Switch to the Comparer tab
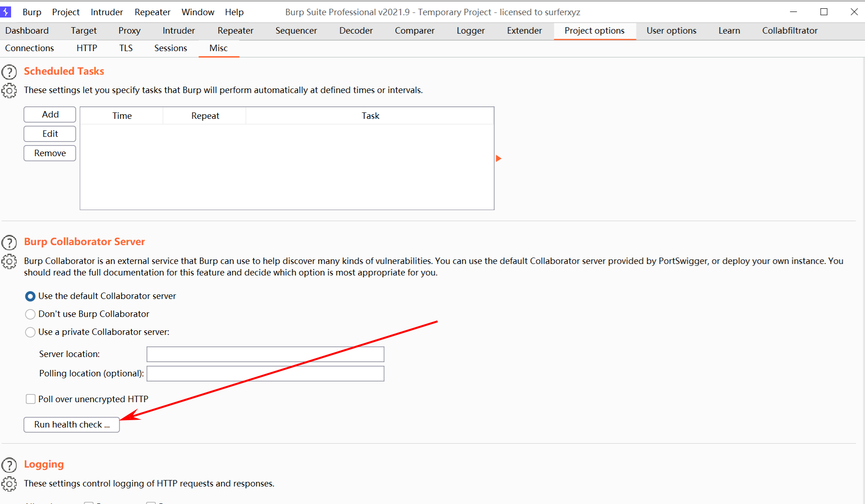865x504 pixels. pos(414,30)
